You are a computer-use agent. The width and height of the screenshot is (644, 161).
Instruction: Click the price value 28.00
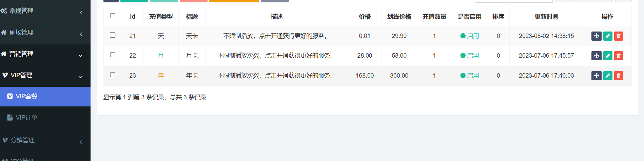point(365,56)
